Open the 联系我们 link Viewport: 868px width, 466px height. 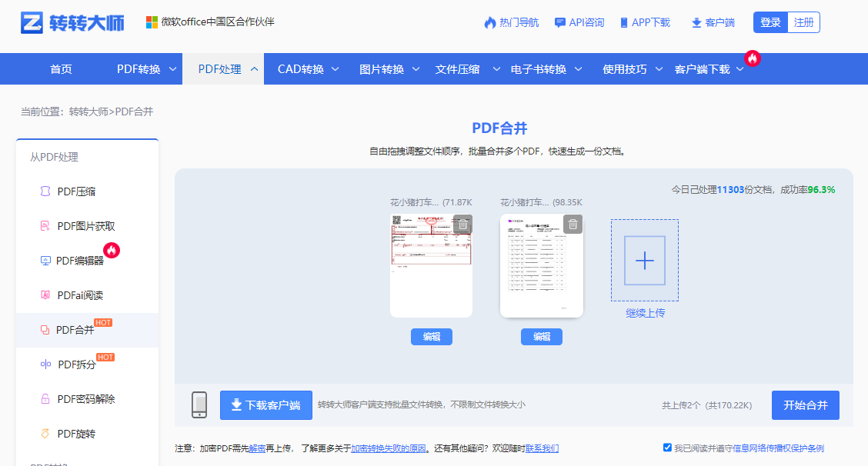tap(542, 448)
